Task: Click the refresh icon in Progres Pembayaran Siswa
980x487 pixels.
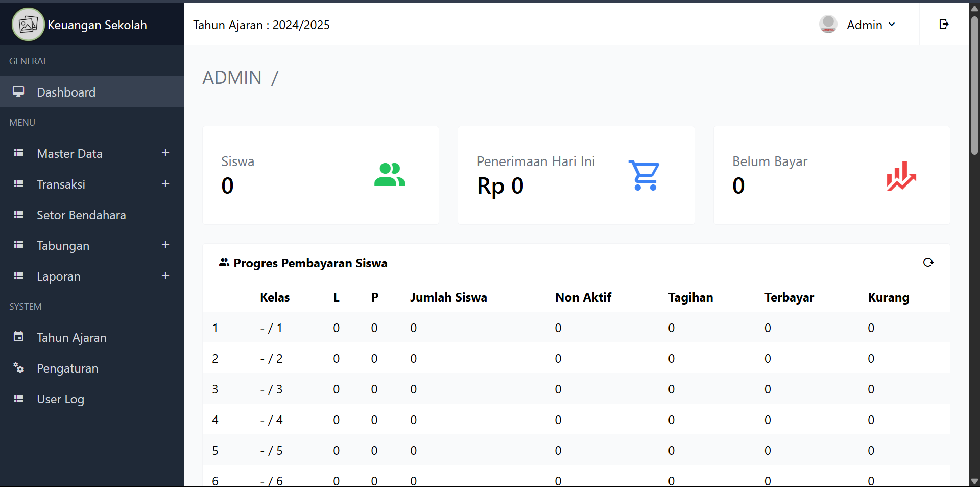Action: point(928,262)
